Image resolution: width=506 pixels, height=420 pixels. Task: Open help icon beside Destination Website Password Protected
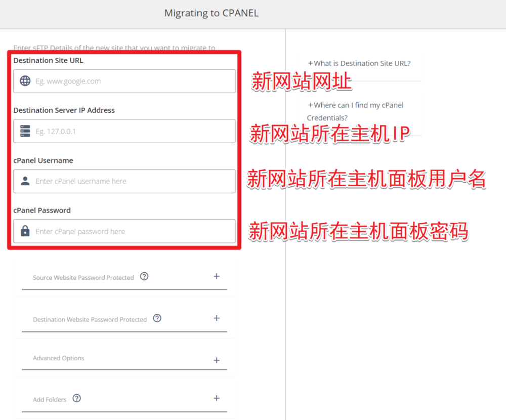[x=157, y=318]
